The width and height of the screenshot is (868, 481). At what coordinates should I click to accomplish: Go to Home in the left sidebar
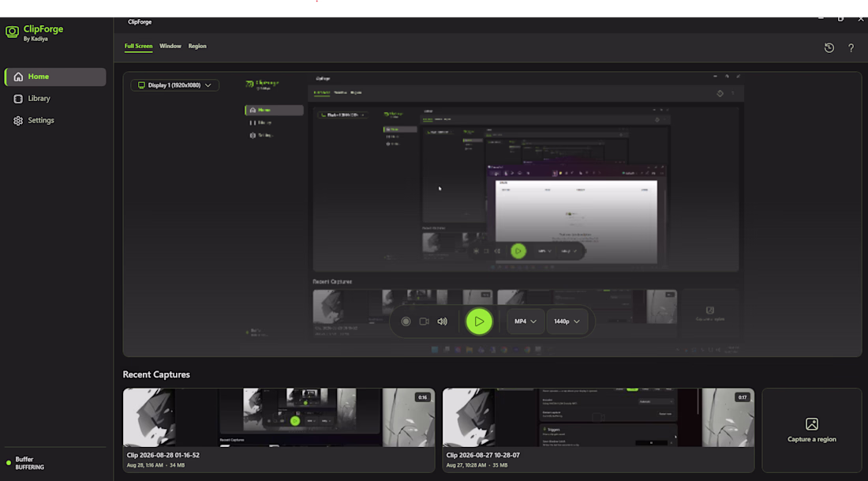click(x=55, y=77)
